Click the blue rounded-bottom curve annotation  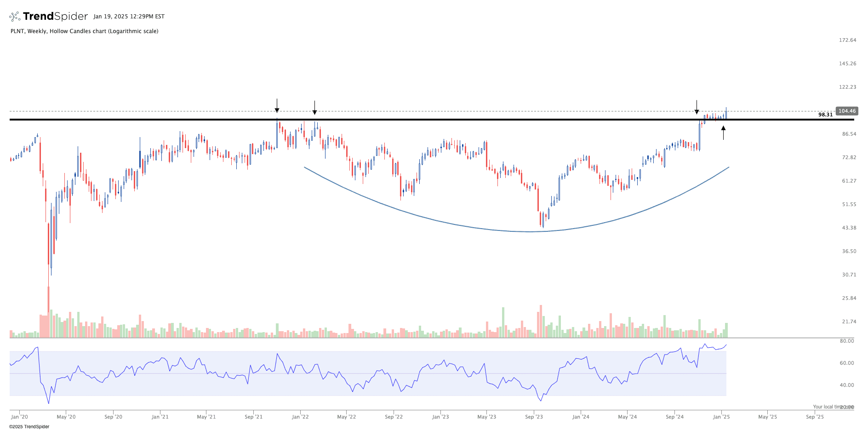[529, 231]
